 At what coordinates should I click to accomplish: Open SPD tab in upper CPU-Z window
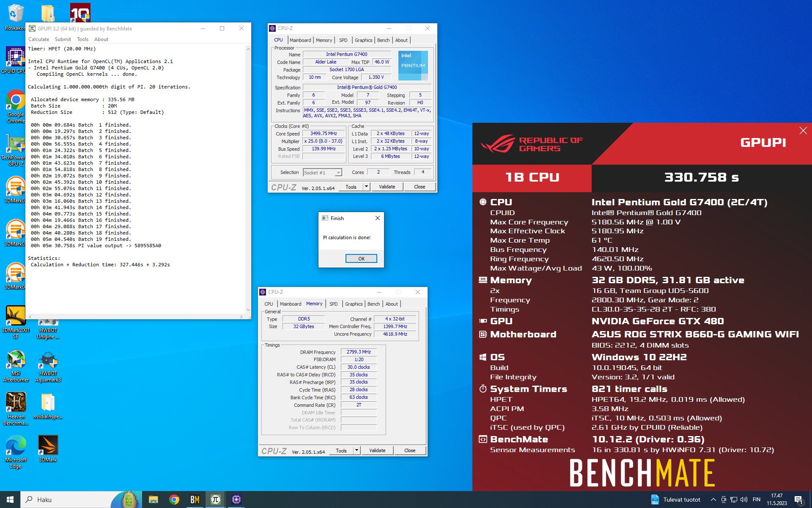pos(343,40)
